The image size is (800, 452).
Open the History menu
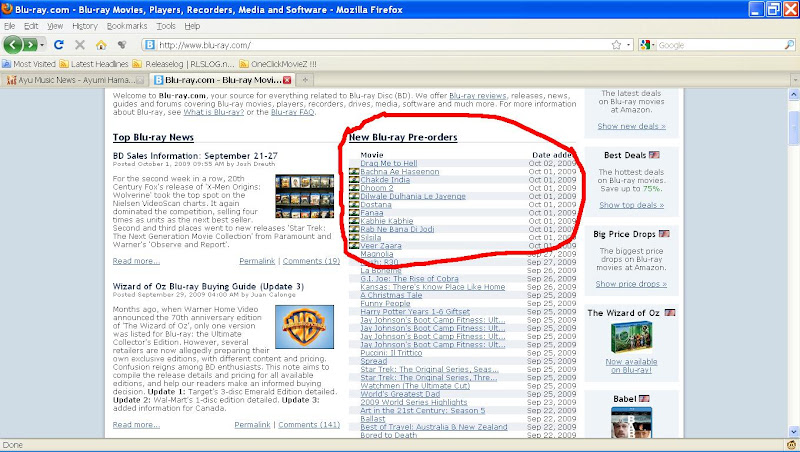point(85,26)
